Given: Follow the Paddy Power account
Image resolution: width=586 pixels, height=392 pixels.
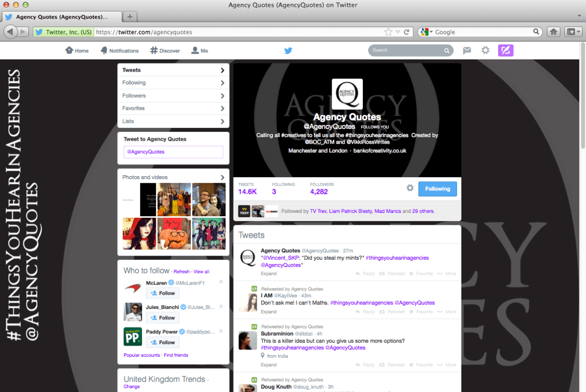Looking at the screenshot, I should (163, 342).
